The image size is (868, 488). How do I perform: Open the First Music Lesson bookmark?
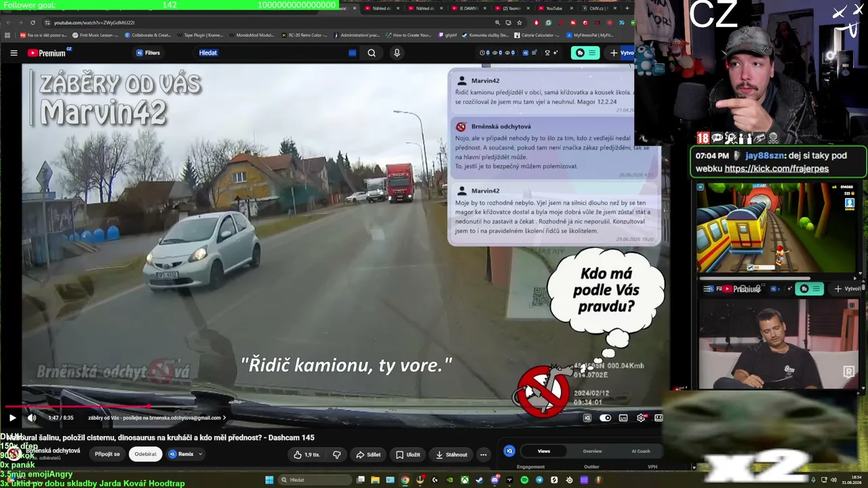click(x=94, y=35)
